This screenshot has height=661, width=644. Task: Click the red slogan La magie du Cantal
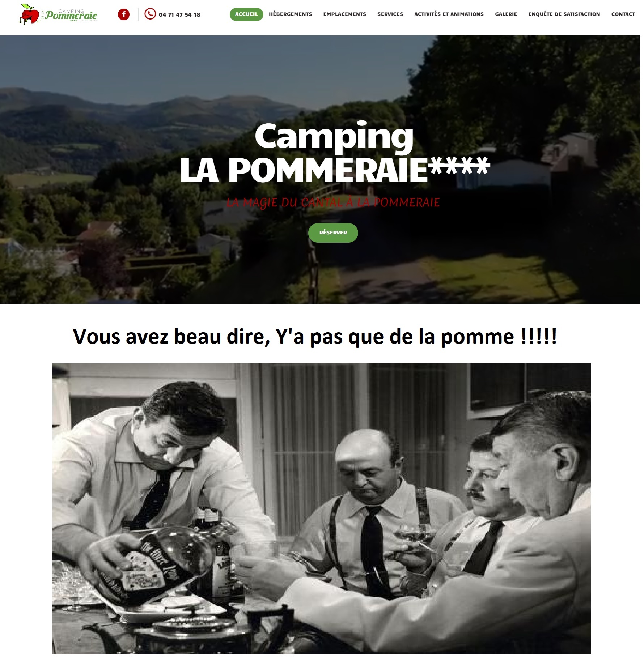[333, 202]
